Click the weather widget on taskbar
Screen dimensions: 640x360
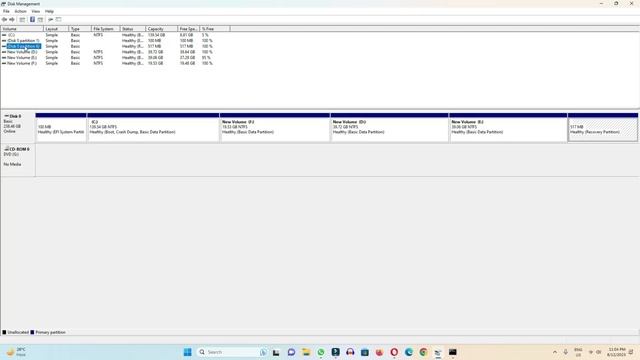[16, 352]
